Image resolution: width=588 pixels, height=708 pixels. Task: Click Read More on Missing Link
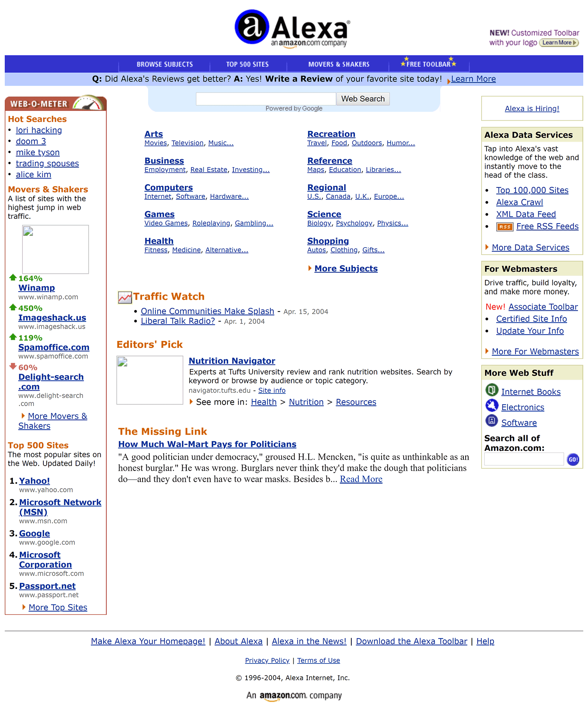click(361, 479)
